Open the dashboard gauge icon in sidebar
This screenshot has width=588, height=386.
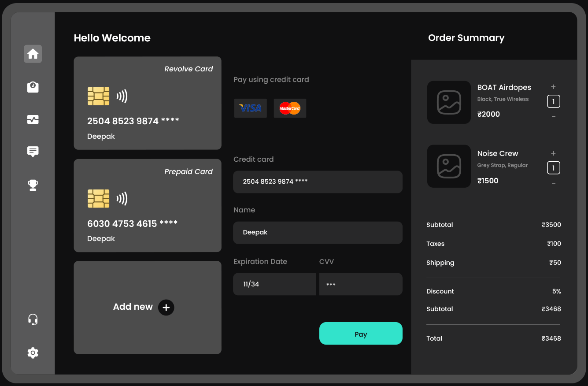tap(33, 87)
